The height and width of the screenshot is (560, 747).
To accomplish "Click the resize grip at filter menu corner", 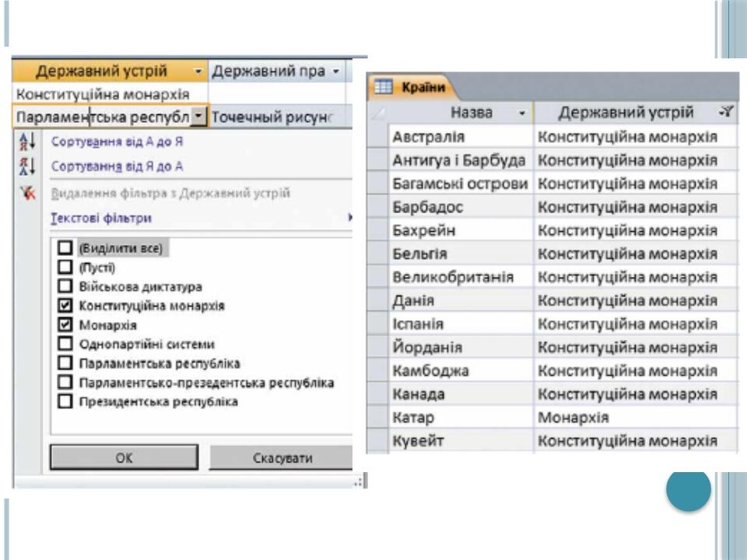I will (359, 482).
